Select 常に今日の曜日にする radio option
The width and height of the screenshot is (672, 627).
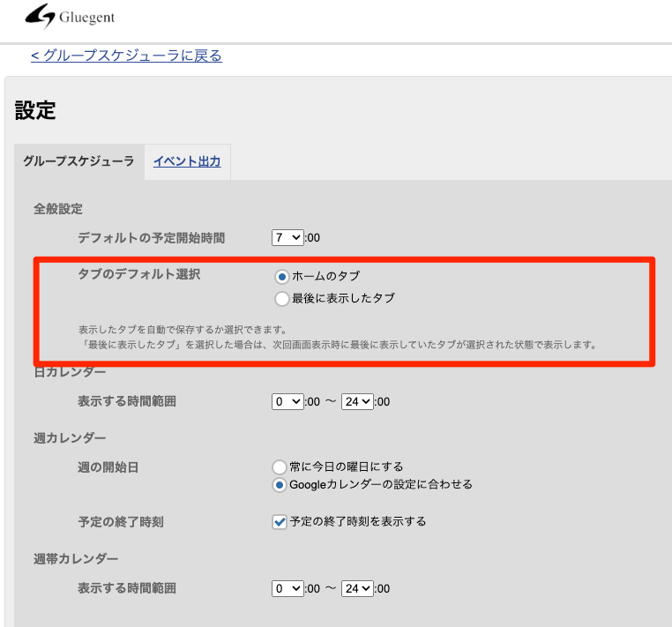pos(280,467)
